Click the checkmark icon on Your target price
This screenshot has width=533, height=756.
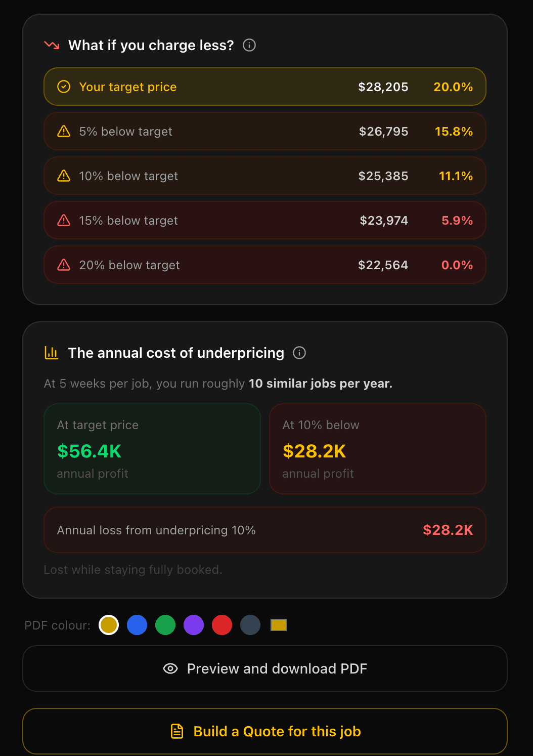tap(64, 87)
